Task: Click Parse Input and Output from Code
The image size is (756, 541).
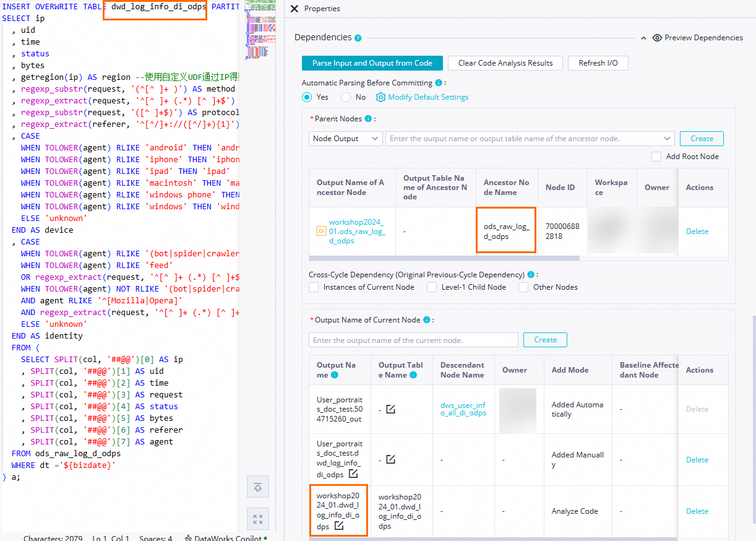Action: click(372, 63)
